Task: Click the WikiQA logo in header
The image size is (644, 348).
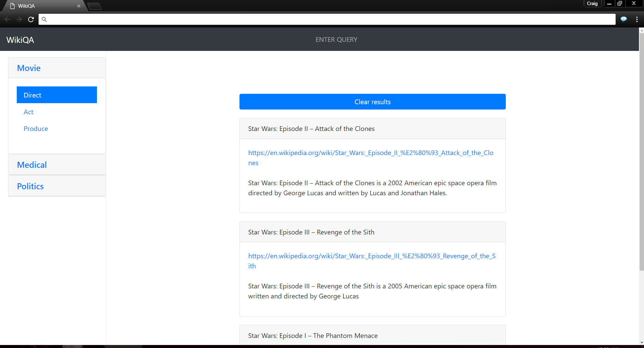Action: pyautogui.click(x=20, y=40)
